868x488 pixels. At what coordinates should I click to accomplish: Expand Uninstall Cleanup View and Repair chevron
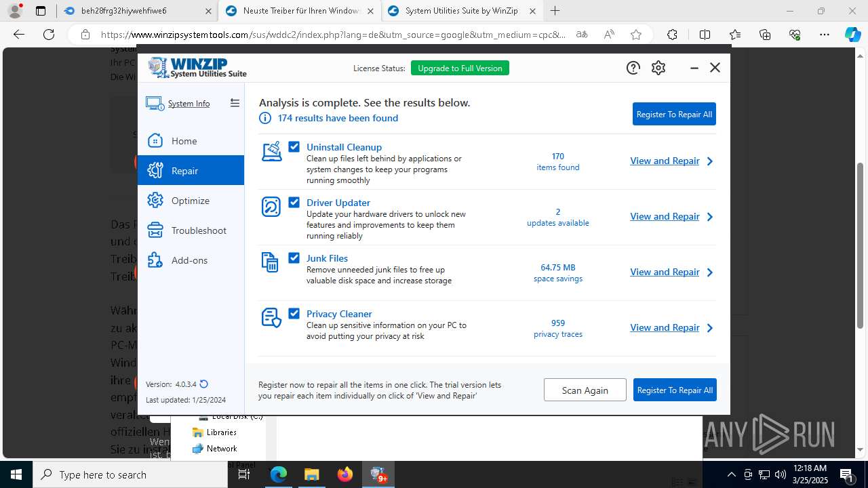click(x=710, y=161)
